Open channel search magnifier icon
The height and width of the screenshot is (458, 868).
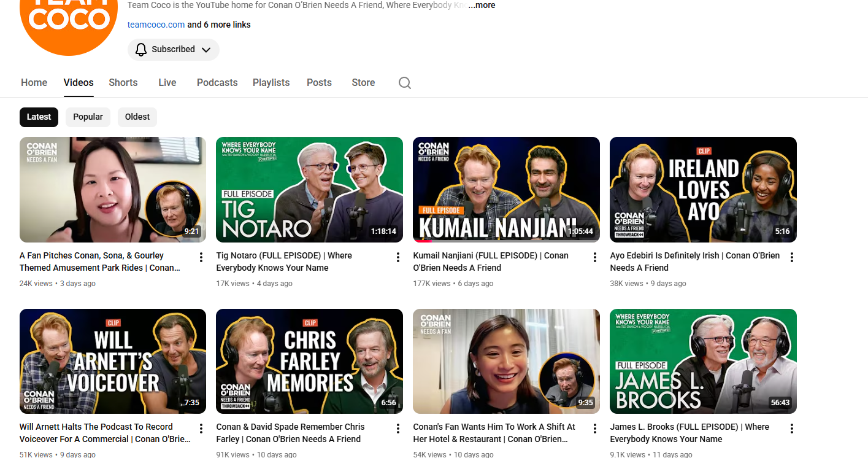405,83
